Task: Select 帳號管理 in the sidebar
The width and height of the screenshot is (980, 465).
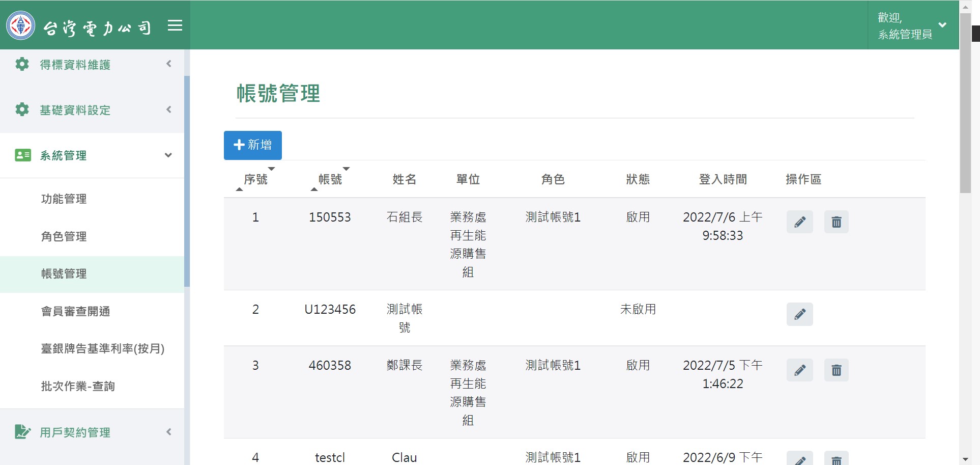Action: coord(92,274)
